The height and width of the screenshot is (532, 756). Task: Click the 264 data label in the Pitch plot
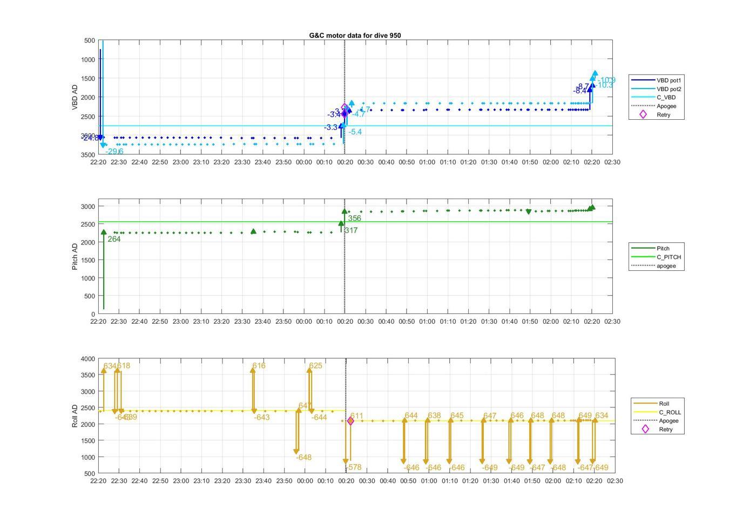(114, 239)
